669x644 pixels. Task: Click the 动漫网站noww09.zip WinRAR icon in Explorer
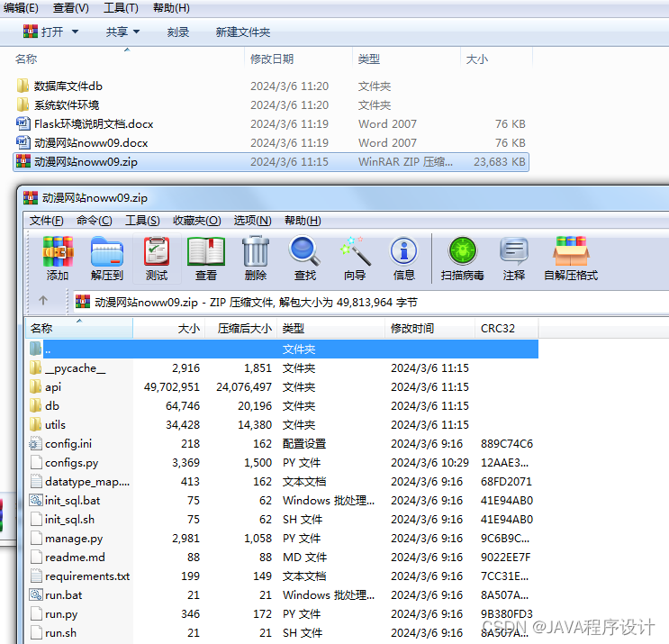tap(23, 161)
